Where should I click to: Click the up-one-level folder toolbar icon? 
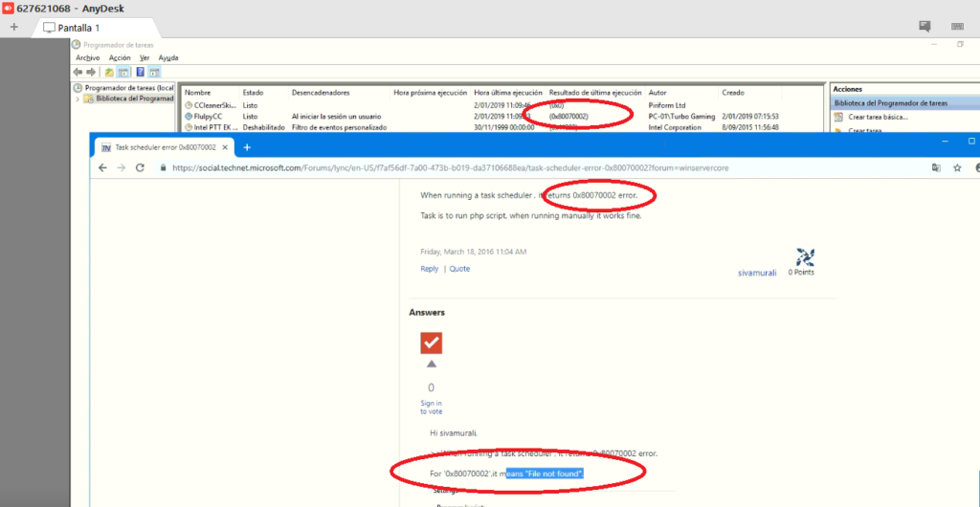(109, 72)
